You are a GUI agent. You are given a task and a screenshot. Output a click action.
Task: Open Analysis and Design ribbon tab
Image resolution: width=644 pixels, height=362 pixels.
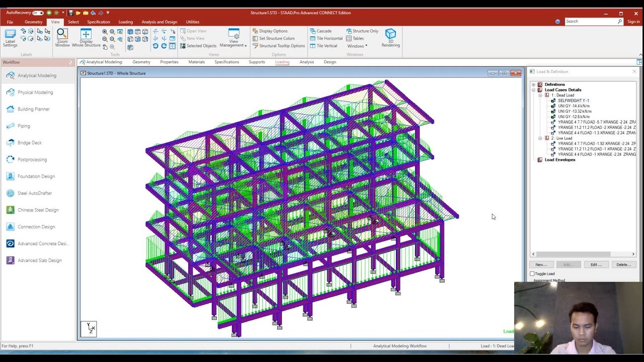[x=159, y=22]
